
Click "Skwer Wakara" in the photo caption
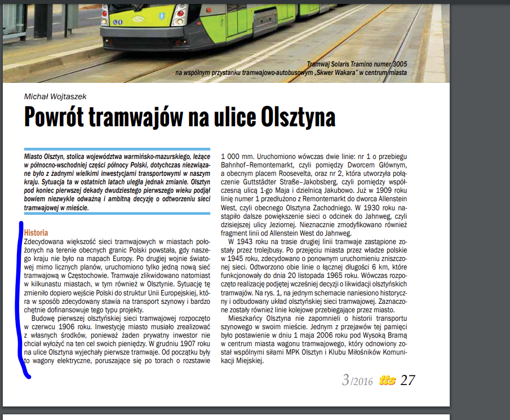coord(336,73)
